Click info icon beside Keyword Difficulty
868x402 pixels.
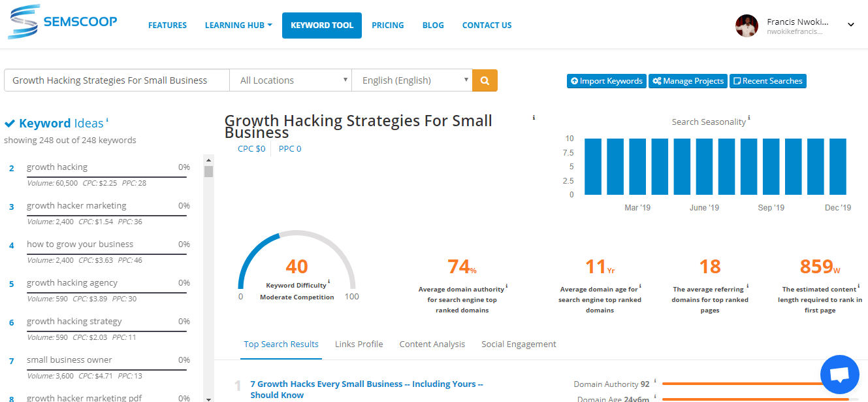coord(329,282)
